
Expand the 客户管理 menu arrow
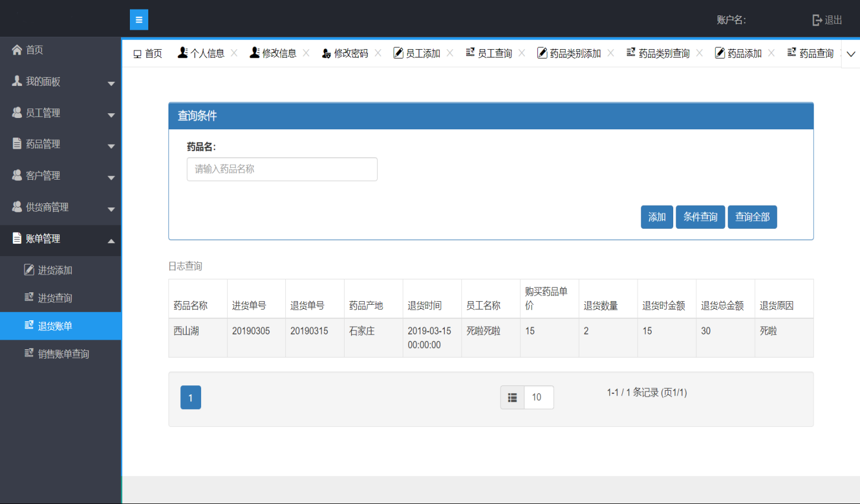111,178
